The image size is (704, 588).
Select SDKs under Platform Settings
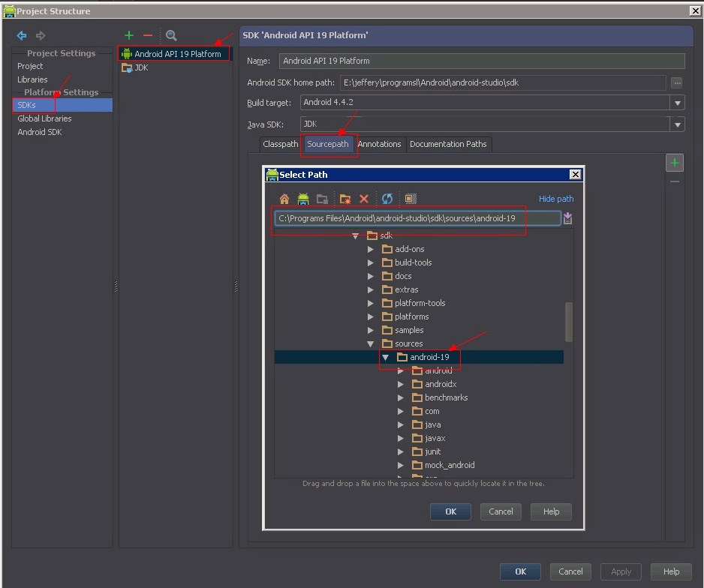[62, 105]
